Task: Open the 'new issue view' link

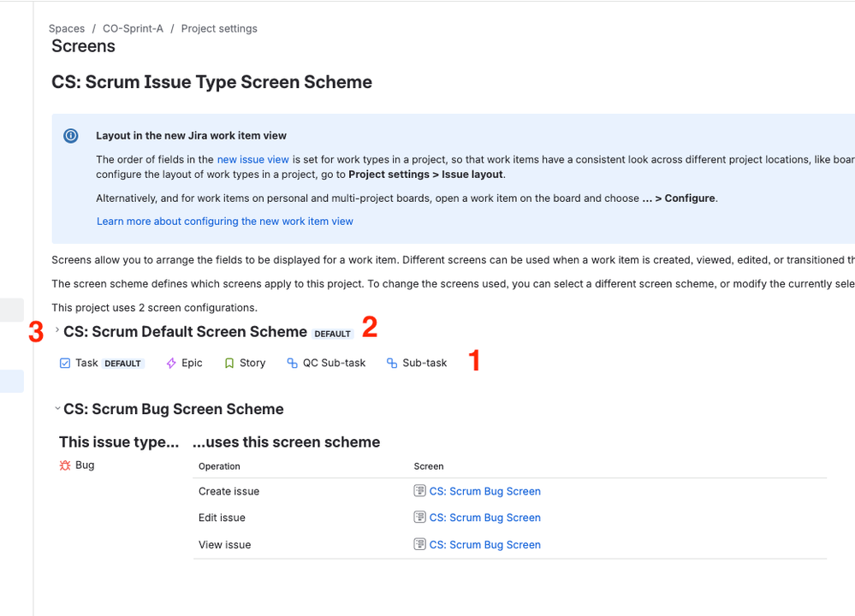Action: coord(253,160)
